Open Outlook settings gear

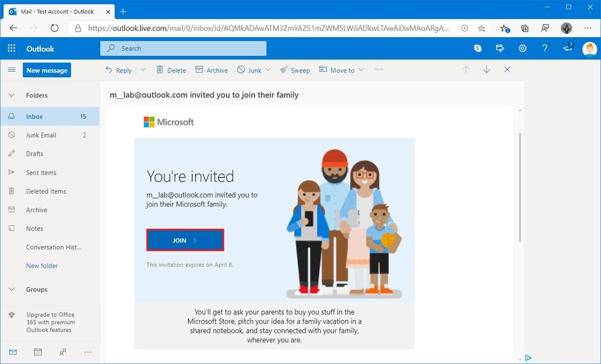[522, 48]
